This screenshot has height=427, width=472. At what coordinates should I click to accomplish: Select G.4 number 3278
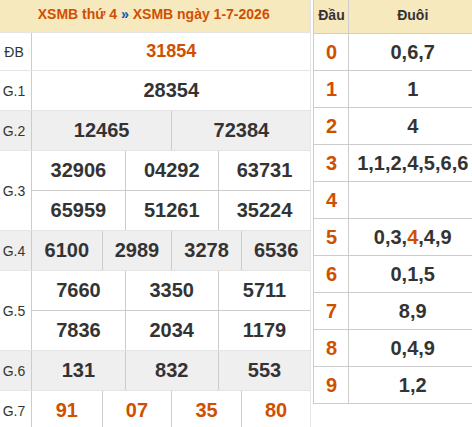point(206,250)
